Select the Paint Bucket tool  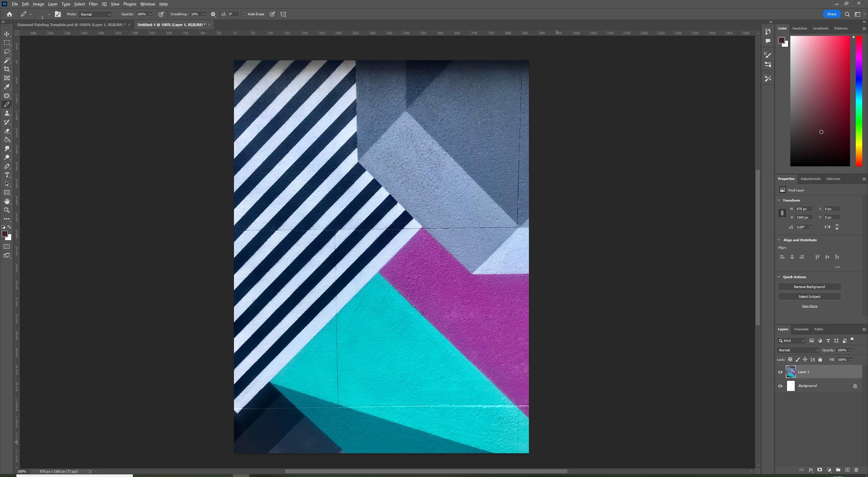[x=7, y=140]
